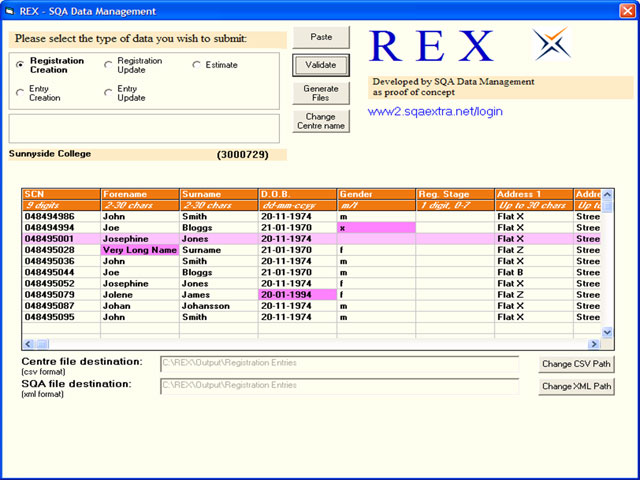Select SCN cell 048495087
Image resolution: width=640 pixels, height=480 pixels.
[x=61, y=306]
